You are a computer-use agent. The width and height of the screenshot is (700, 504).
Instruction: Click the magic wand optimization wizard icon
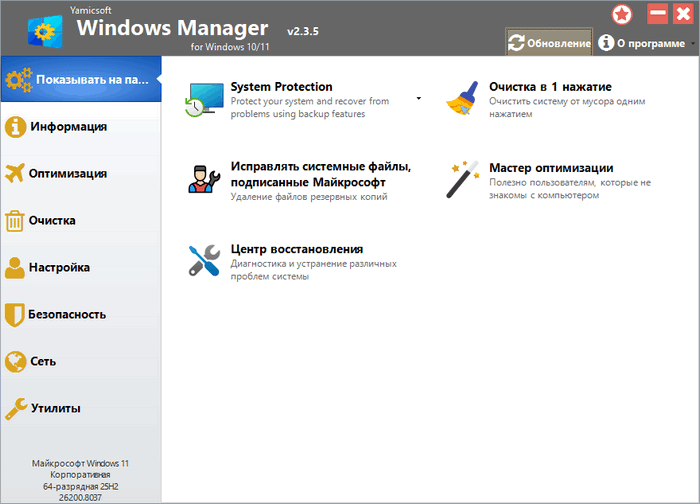463,180
